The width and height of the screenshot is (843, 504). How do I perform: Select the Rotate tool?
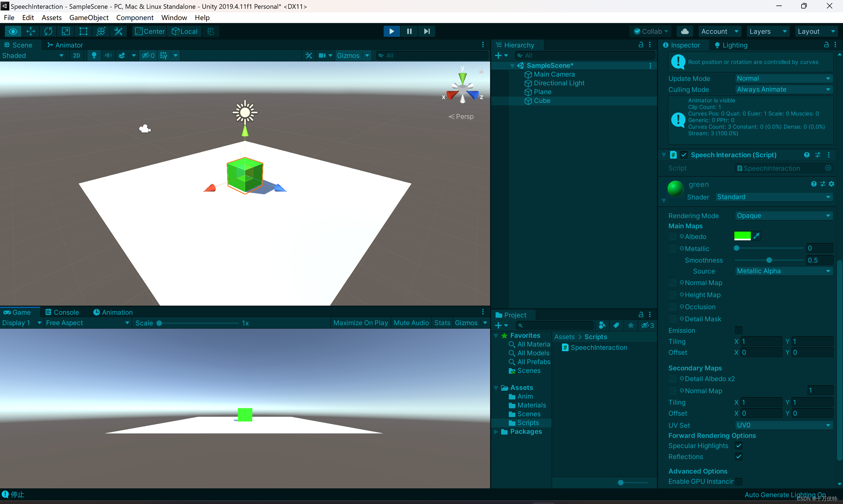coord(48,31)
